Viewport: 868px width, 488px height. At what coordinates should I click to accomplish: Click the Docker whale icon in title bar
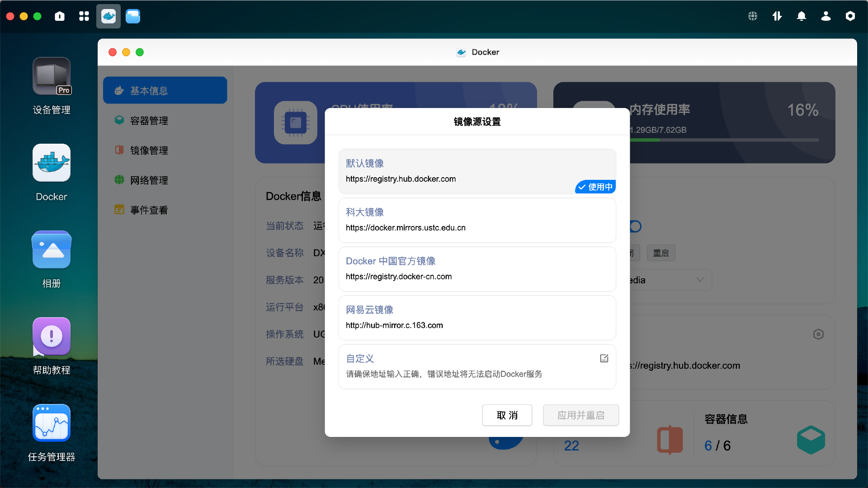pos(462,52)
